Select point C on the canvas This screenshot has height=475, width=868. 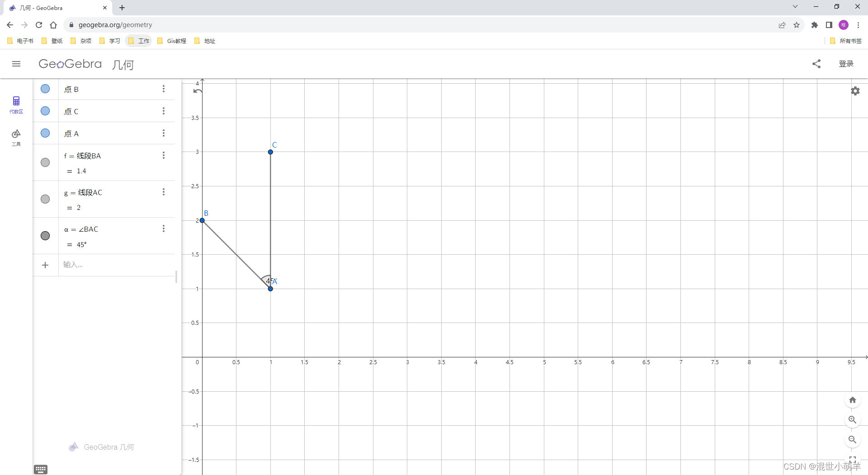[270, 152]
